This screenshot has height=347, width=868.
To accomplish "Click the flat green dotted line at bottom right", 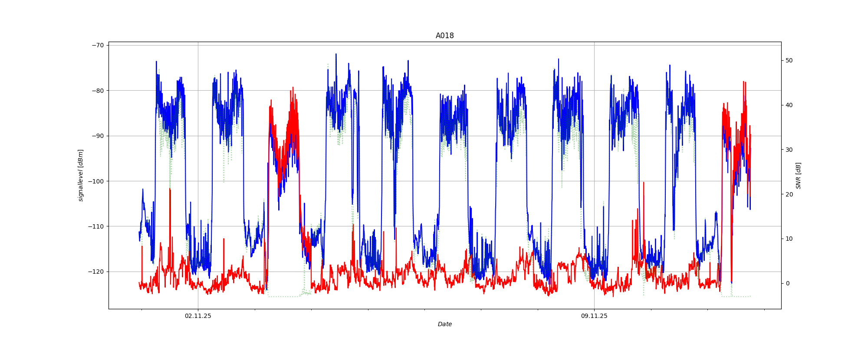I will [741, 297].
